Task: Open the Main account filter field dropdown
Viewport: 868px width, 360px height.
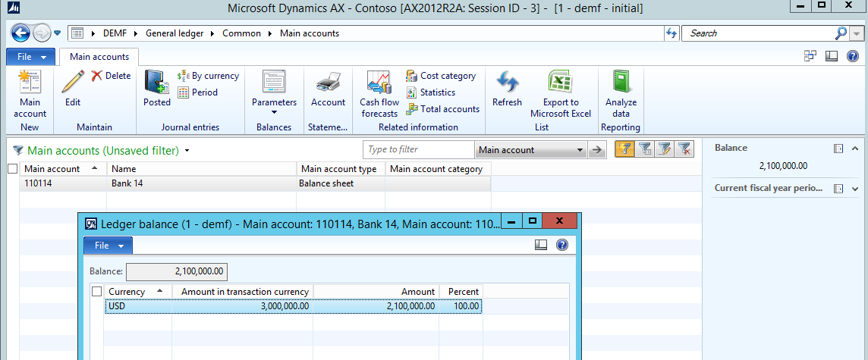Action: click(x=580, y=150)
